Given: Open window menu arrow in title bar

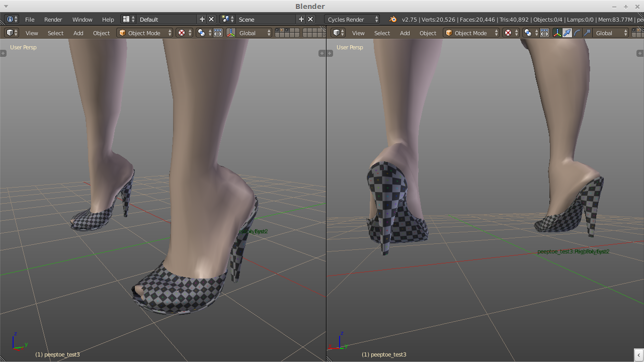Looking at the screenshot, I should 6,7.
